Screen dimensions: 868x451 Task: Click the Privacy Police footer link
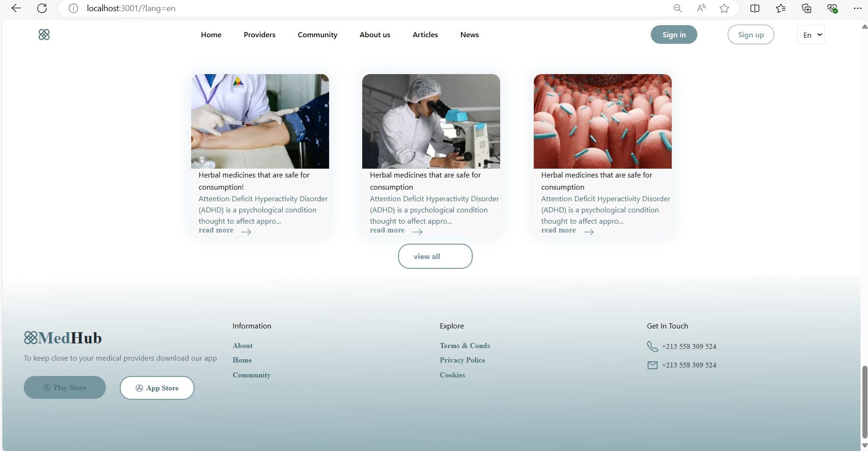click(x=462, y=360)
